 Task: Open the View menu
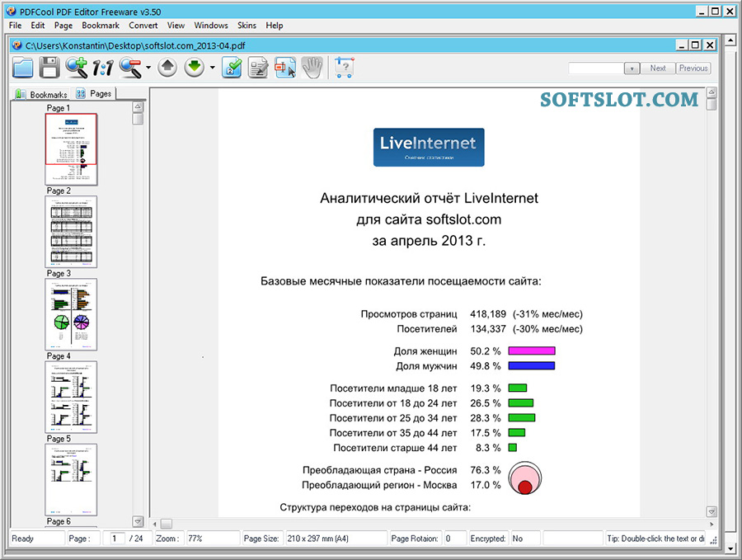pos(176,26)
